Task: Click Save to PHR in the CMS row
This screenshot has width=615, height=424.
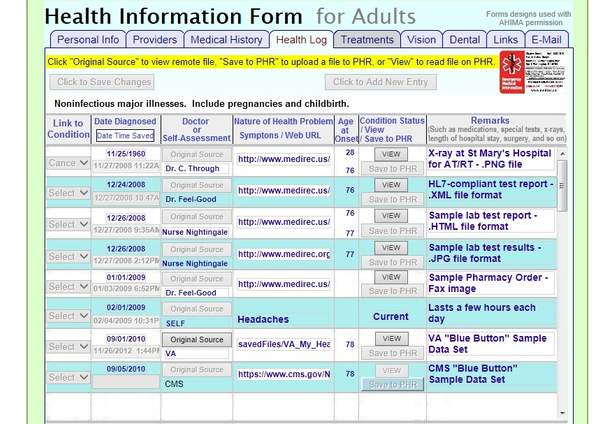Action: [x=393, y=385]
